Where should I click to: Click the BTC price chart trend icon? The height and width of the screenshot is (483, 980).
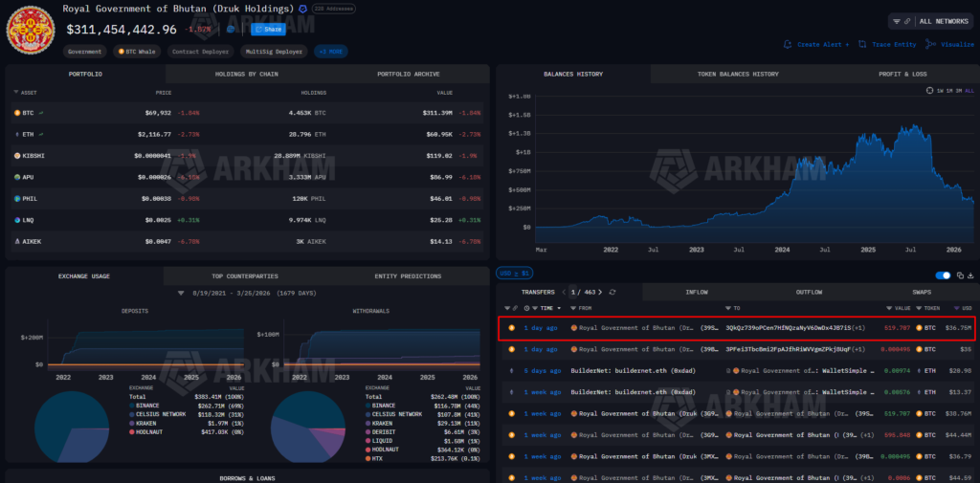(40, 113)
